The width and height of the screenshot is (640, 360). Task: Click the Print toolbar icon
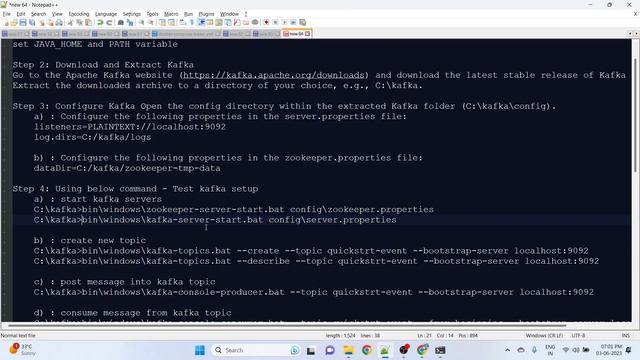(59, 22)
